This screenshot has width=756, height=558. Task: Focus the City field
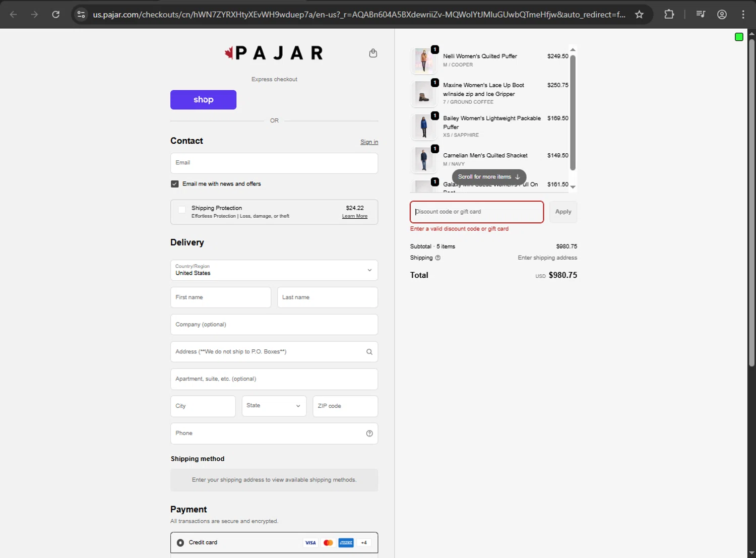(x=203, y=406)
